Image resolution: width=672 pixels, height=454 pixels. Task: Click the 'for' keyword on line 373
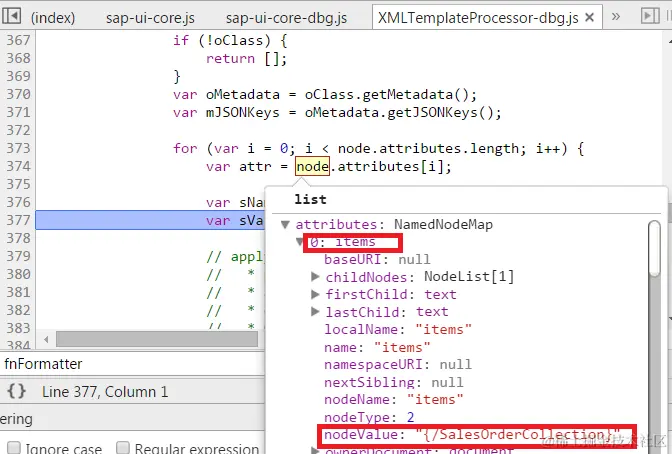click(185, 148)
